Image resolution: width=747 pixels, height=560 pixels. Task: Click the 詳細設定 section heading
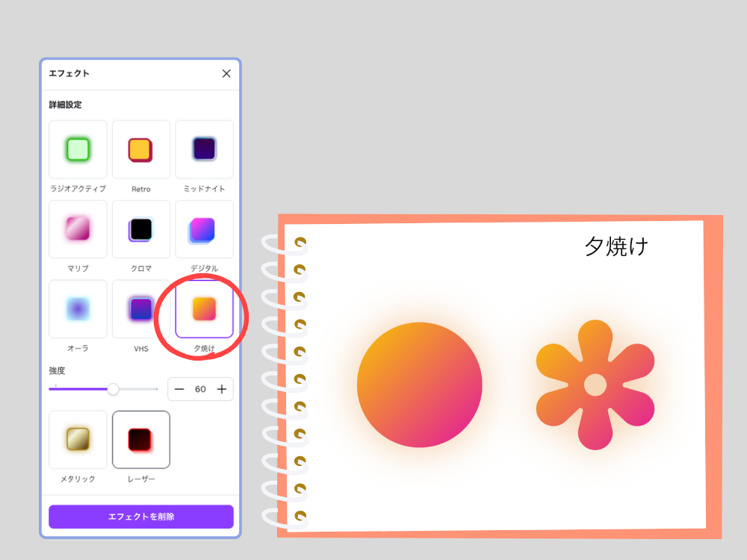[x=65, y=105]
